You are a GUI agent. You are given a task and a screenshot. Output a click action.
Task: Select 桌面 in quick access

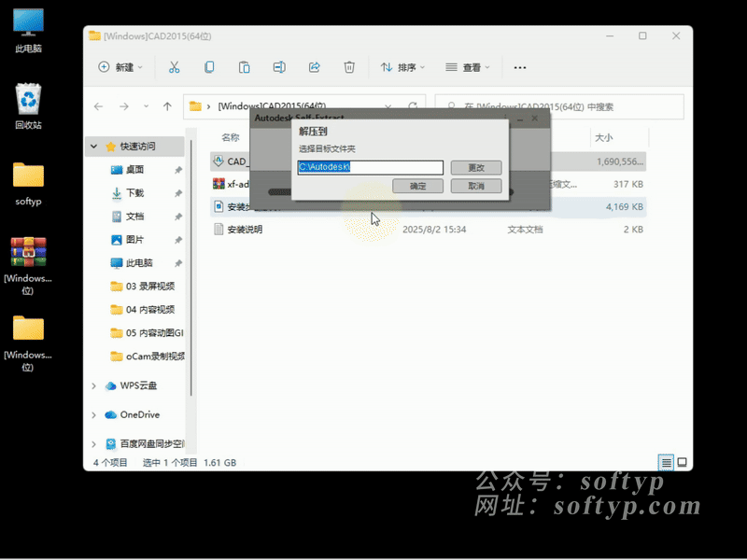pyautogui.click(x=134, y=170)
